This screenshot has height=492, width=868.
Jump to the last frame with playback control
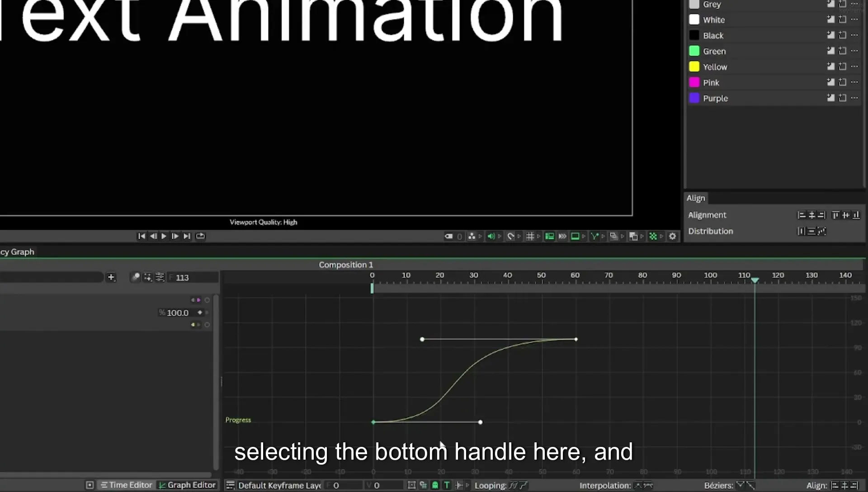click(187, 236)
